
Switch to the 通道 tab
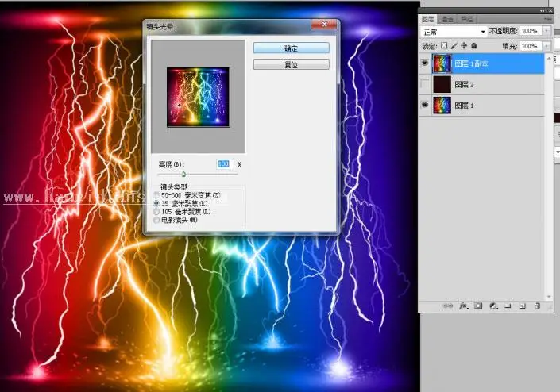tap(446, 19)
